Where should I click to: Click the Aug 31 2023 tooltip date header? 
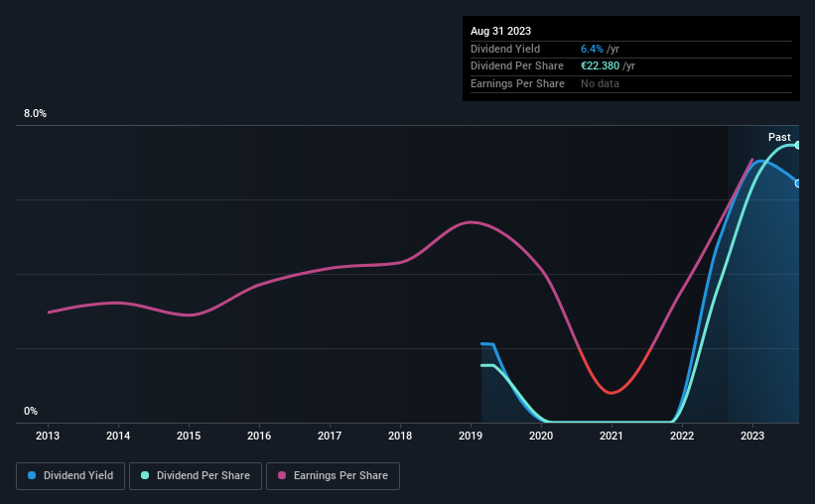500,31
